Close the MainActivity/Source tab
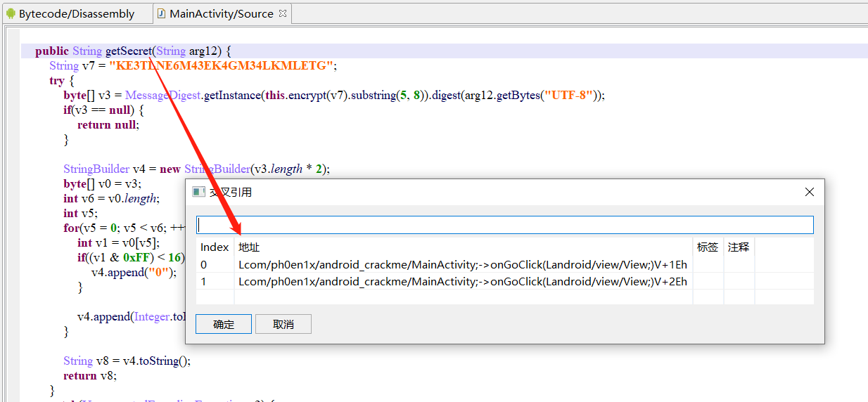Image resolution: width=868 pixels, height=402 pixels. point(283,13)
